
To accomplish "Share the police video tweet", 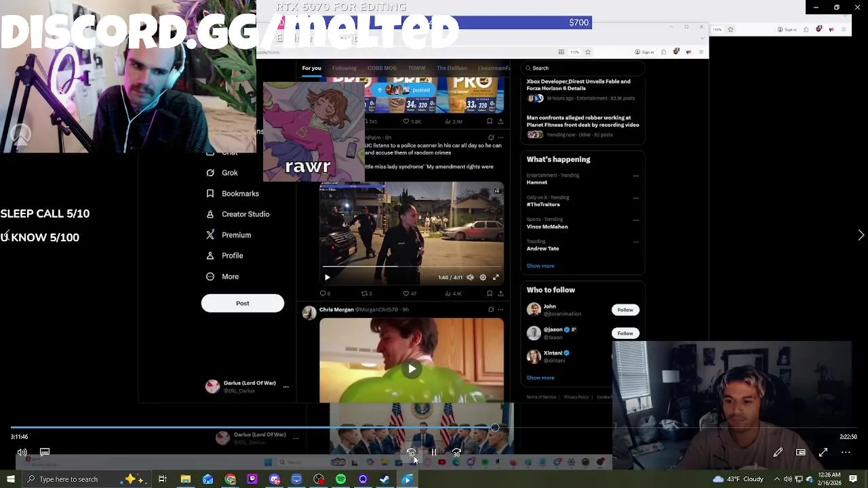I will pos(500,293).
